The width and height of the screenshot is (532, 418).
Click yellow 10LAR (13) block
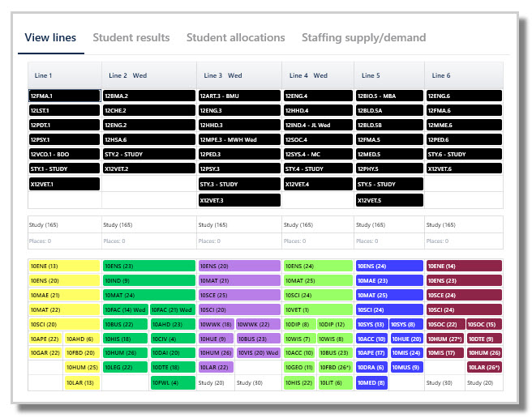tap(83, 382)
